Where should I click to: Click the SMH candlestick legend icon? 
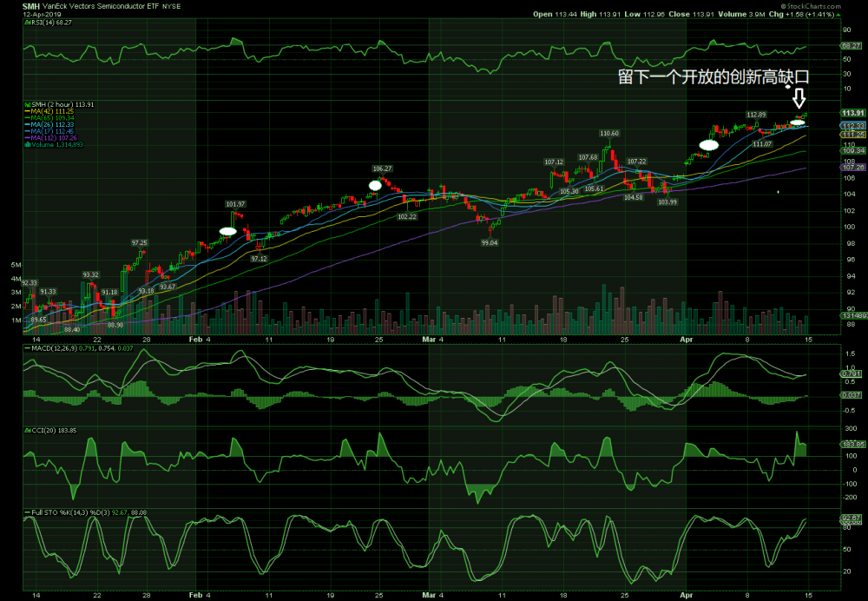coord(28,104)
